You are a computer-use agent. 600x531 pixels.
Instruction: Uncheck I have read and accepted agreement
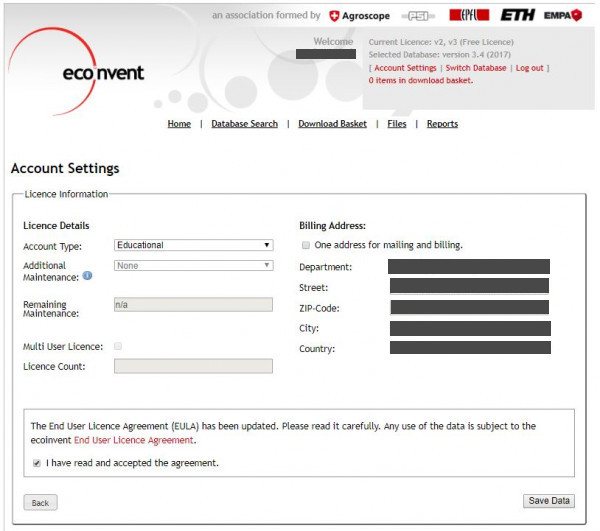tap(37, 463)
